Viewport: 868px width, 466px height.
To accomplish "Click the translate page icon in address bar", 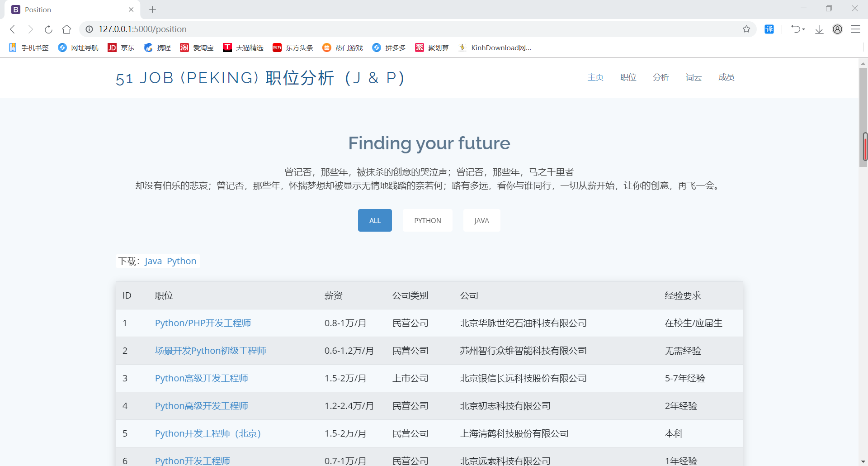I will (769, 29).
